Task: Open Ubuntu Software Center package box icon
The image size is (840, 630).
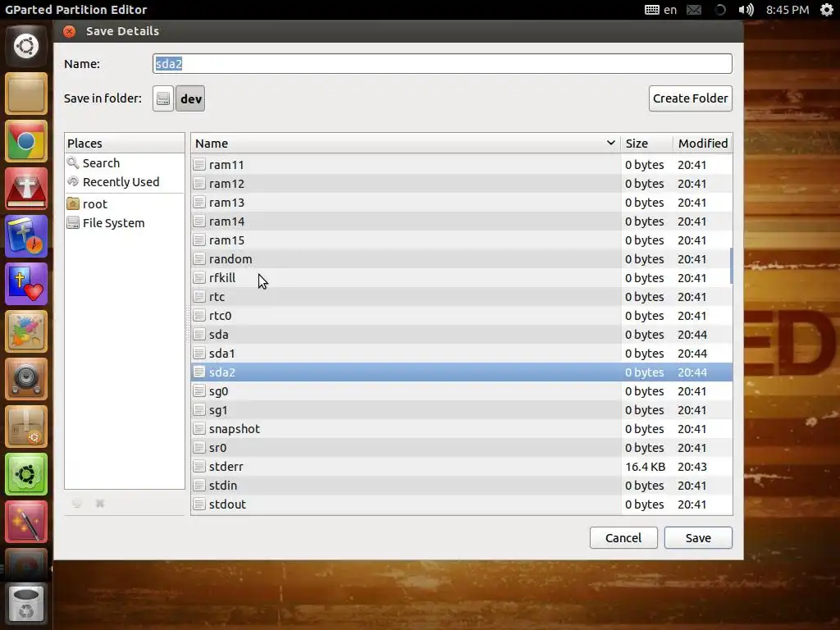Action: coord(26,427)
